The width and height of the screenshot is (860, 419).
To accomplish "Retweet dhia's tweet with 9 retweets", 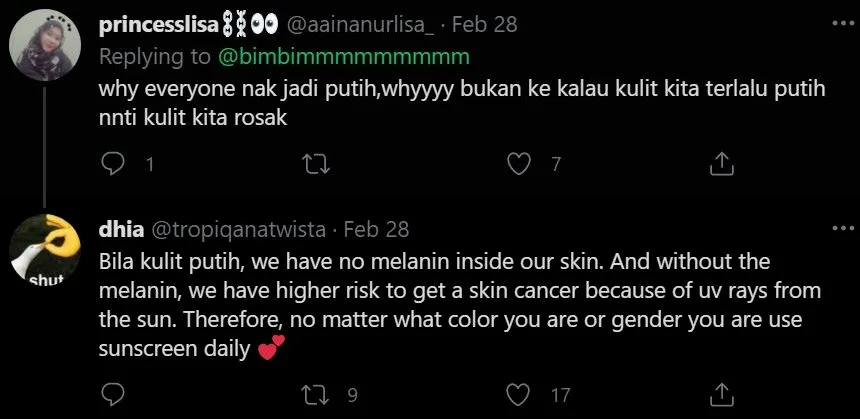I will tap(316, 394).
